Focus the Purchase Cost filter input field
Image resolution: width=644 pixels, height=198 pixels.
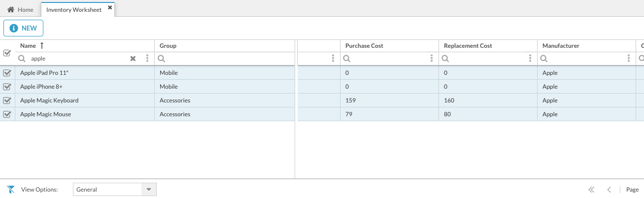click(x=389, y=59)
